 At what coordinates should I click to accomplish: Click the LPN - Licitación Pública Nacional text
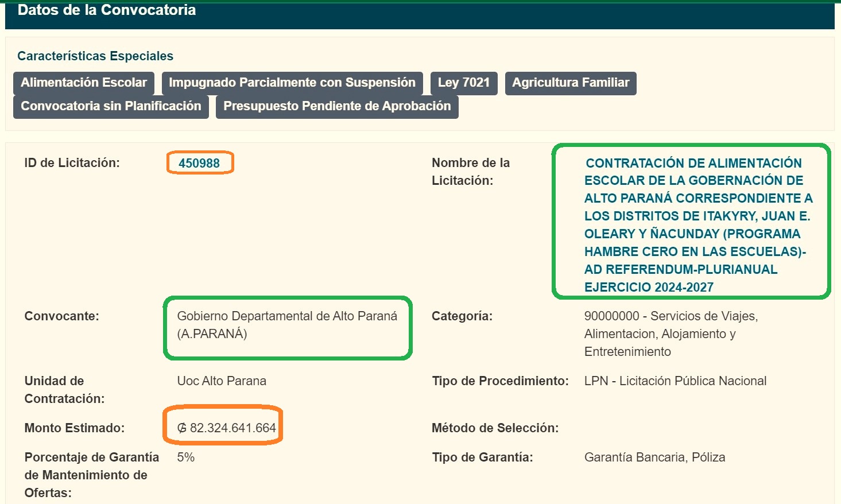point(675,381)
